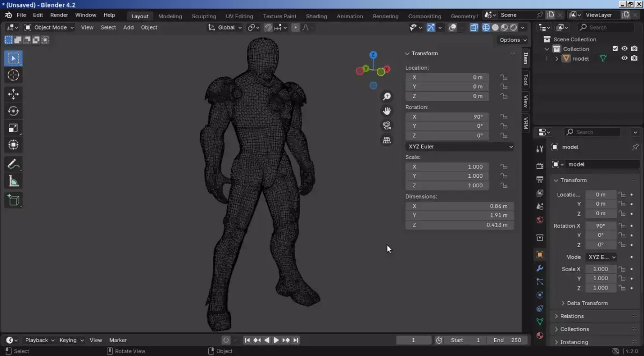644x356 pixels.
Task: Collapse the sidebar Transform panel
Action: click(407, 54)
